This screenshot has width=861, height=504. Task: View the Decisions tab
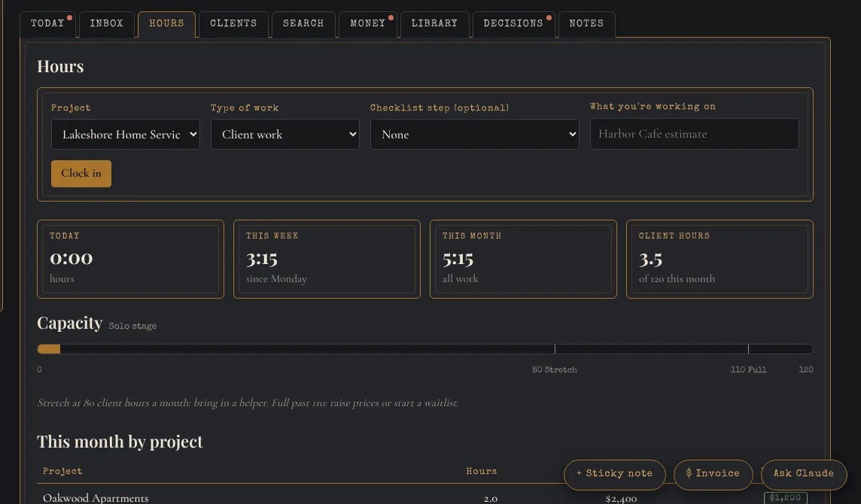tap(513, 23)
